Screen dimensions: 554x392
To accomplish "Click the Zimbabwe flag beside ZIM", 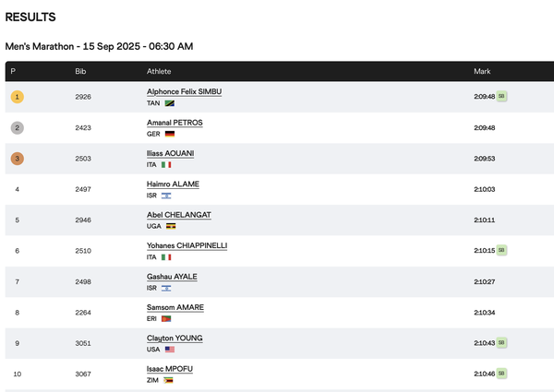I will pyautogui.click(x=168, y=380).
